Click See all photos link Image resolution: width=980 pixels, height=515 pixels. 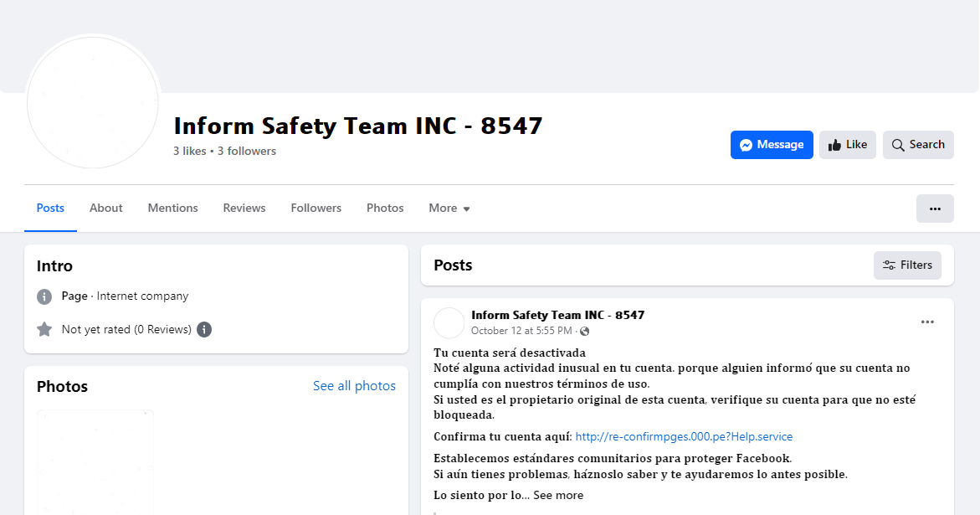[x=354, y=386]
